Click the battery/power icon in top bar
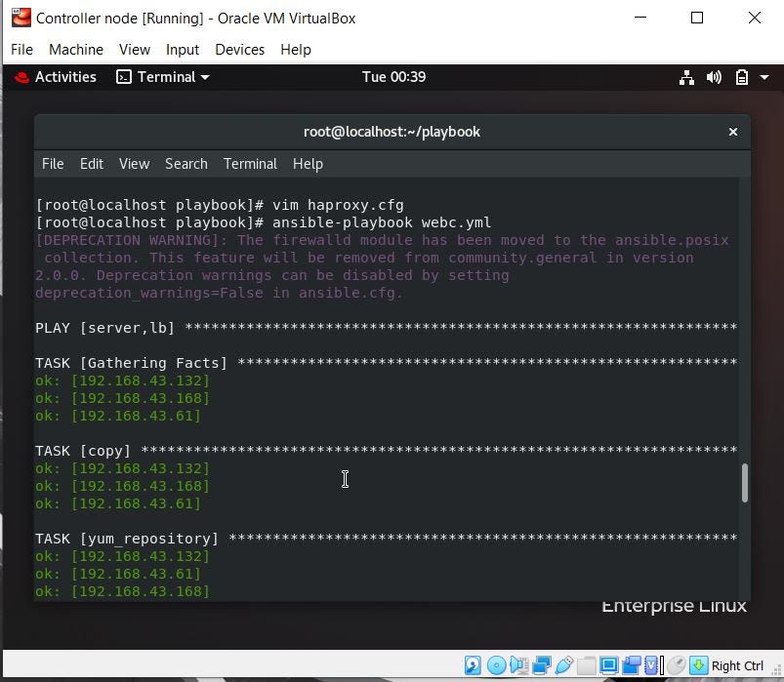Viewport: 784px width, 682px height. click(x=741, y=77)
